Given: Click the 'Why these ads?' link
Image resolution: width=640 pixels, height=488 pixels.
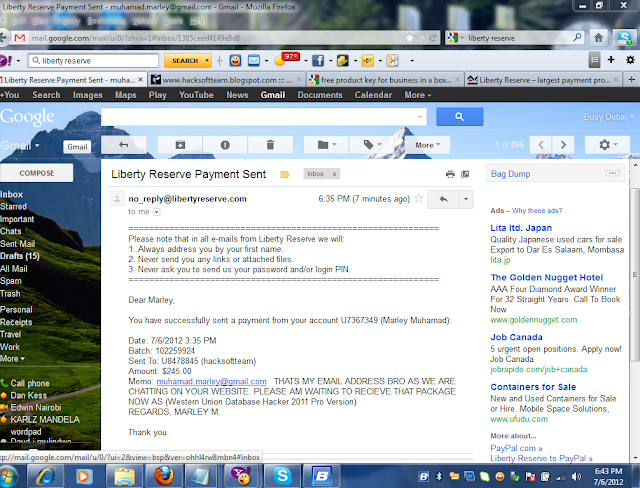Looking at the screenshot, I should pyautogui.click(x=537, y=211).
